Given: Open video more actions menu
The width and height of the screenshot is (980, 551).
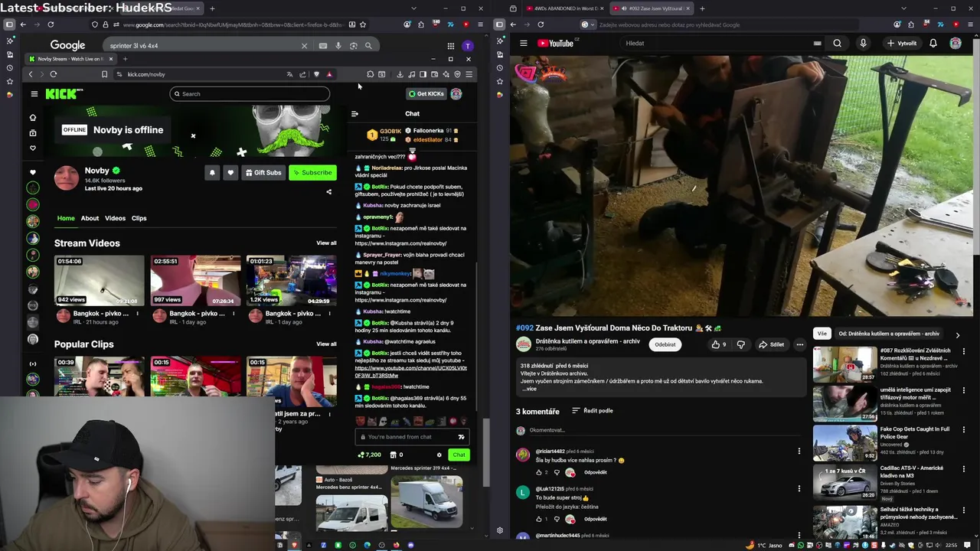Looking at the screenshot, I should (x=799, y=344).
